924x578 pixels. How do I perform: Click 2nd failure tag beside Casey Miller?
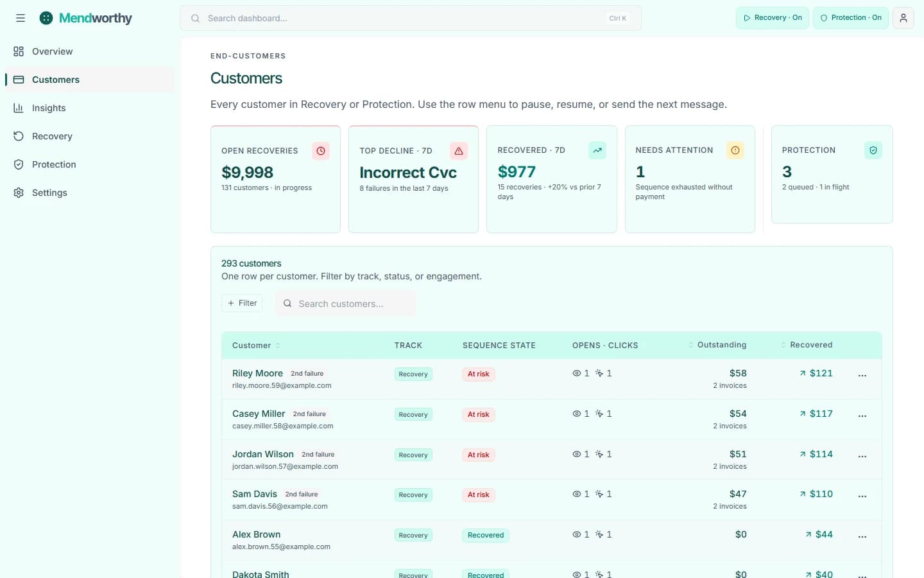[309, 414]
